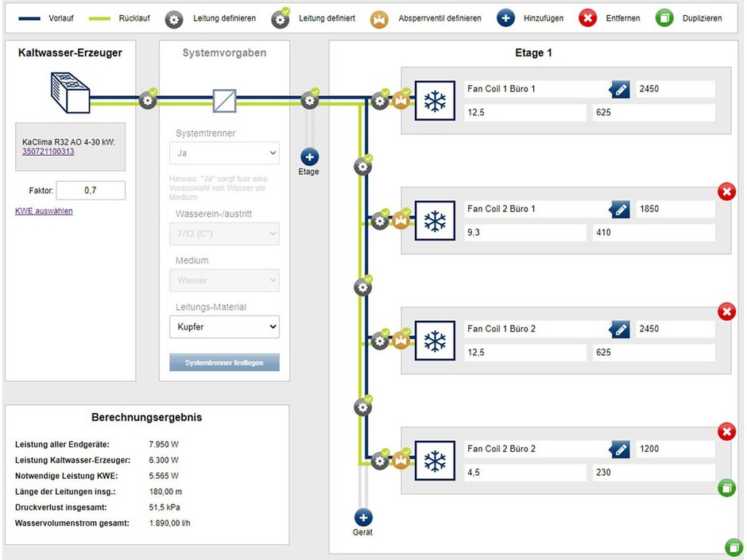Open pipe definition gear next to Kaltwasser-Erzeuger
747x560 pixels.
pyautogui.click(x=149, y=101)
